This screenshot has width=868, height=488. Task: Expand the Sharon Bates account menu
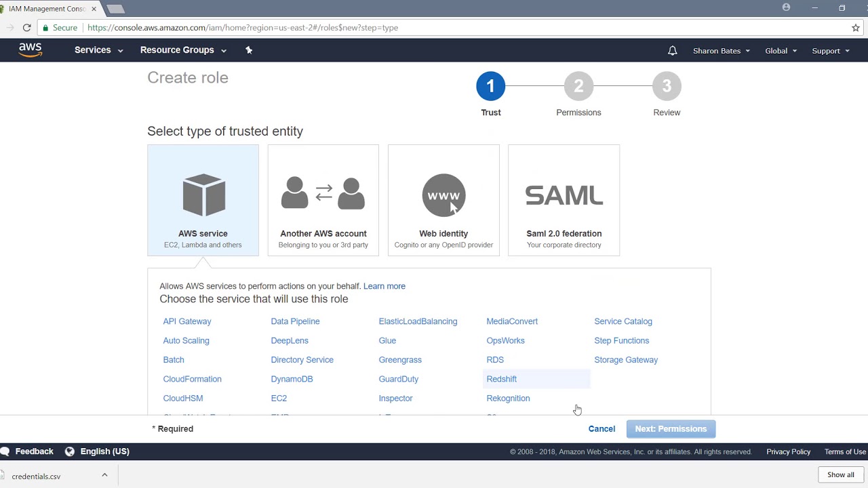[x=722, y=51]
